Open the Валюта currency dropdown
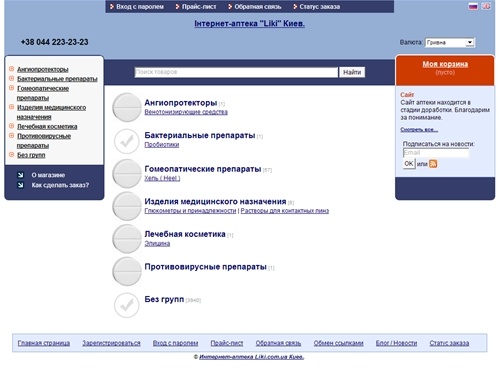 tap(450, 43)
